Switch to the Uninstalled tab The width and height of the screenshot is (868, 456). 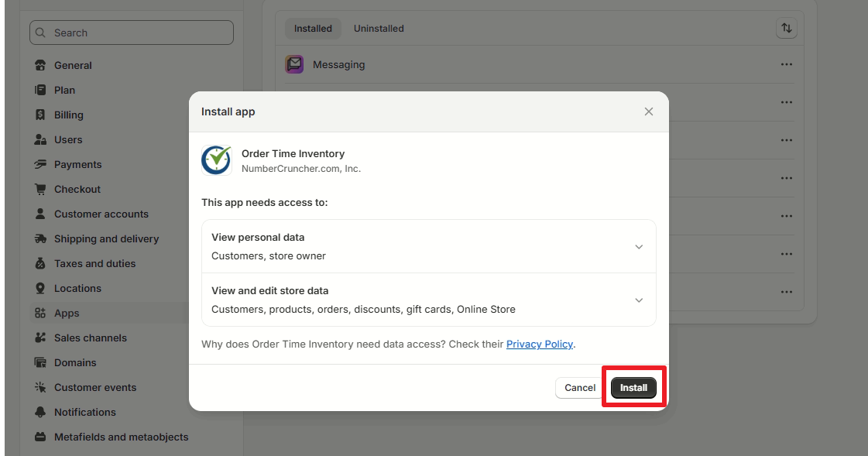379,28
